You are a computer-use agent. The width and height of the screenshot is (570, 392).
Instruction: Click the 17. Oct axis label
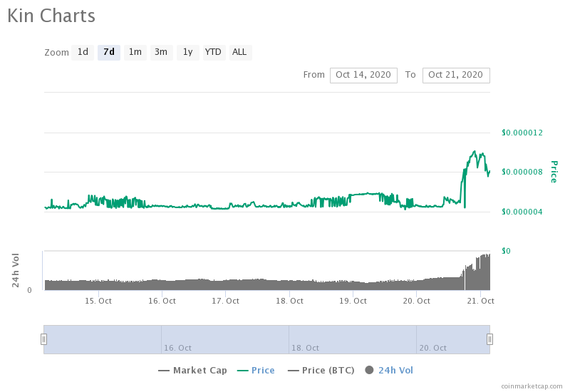coord(225,301)
